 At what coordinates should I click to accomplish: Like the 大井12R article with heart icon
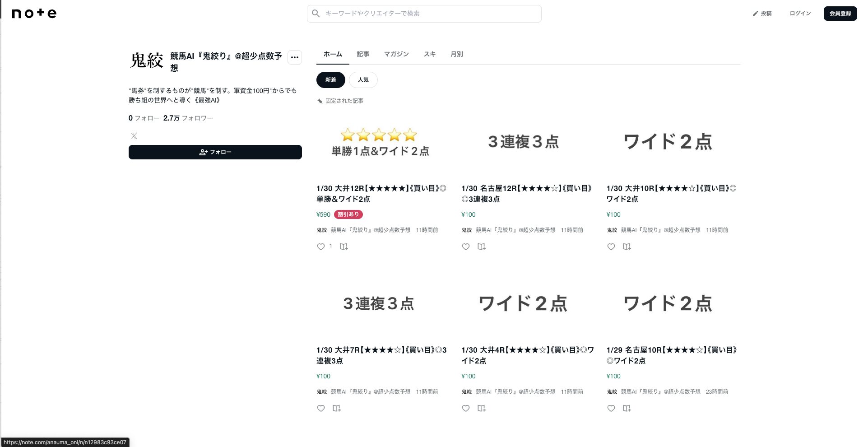click(x=321, y=247)
